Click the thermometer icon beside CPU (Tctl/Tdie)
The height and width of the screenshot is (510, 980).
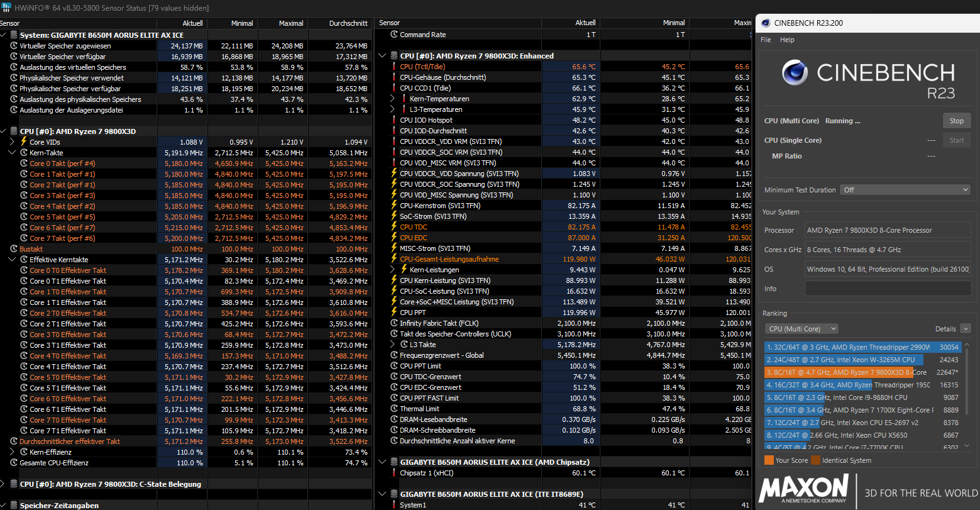tap(394, 67)
